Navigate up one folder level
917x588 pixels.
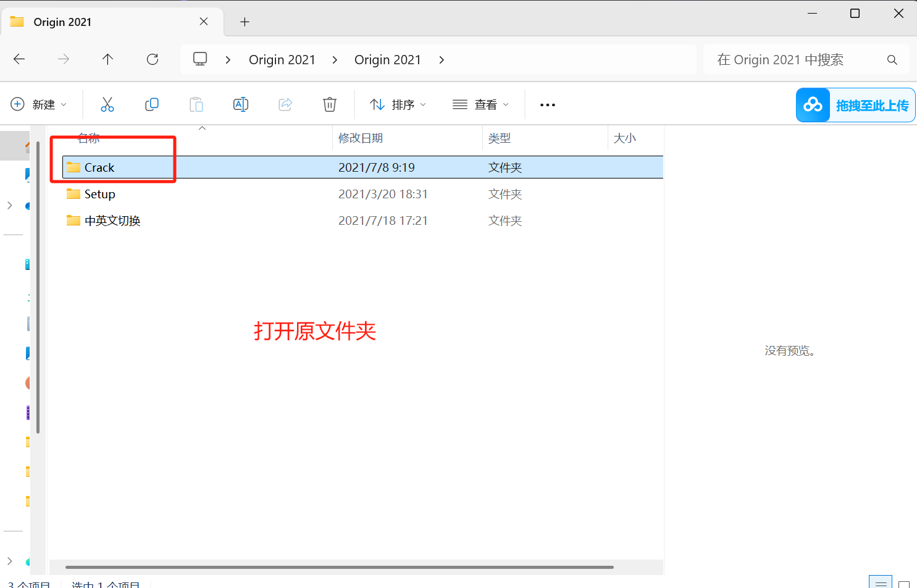(107, 59)
